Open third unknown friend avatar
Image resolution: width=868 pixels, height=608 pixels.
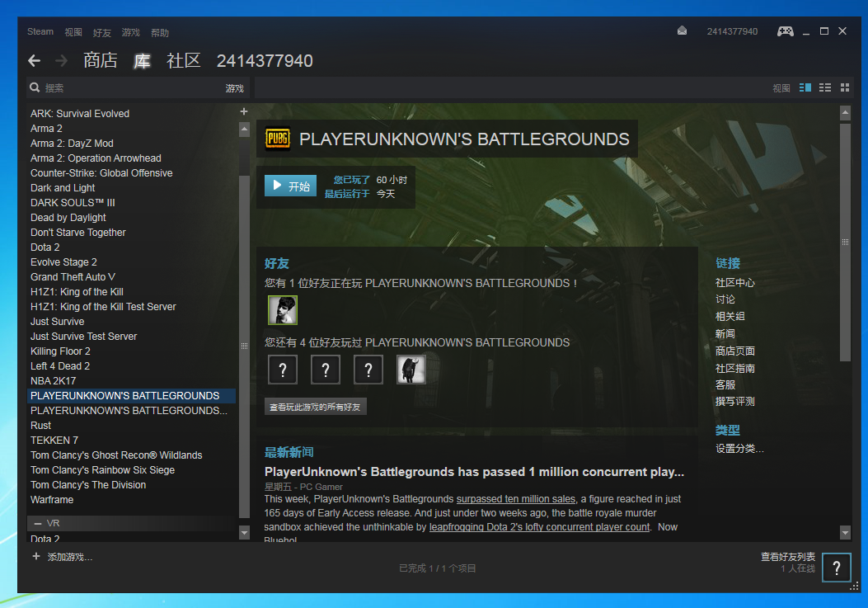368,370
